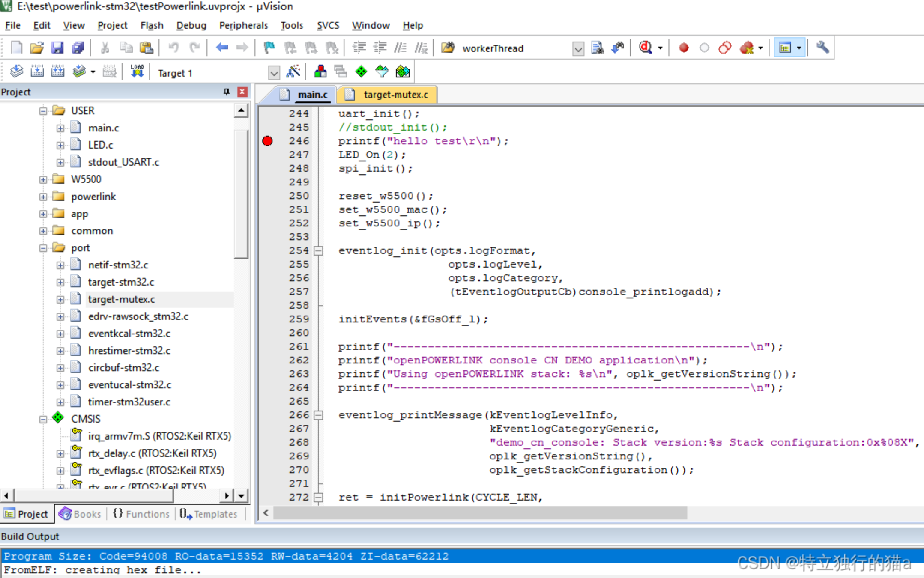This screenshot has height=578, width=924.
Task: Insert bookmark flag icon
Action: click(269, 48)
